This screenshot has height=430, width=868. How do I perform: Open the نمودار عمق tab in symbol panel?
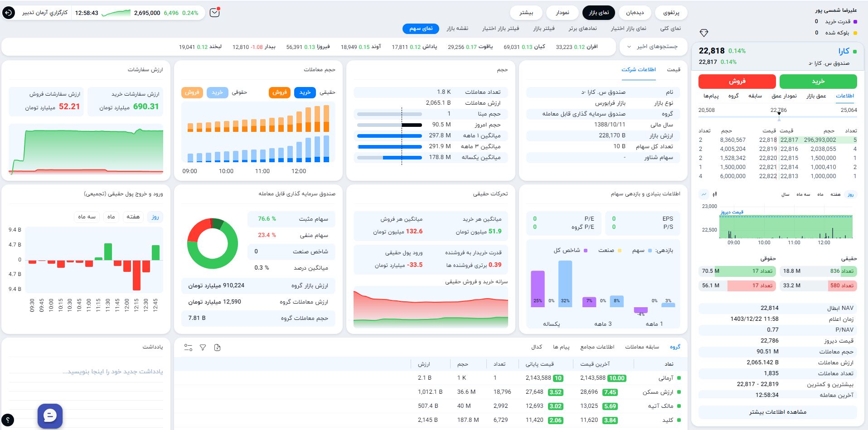(x=784, y=96)
